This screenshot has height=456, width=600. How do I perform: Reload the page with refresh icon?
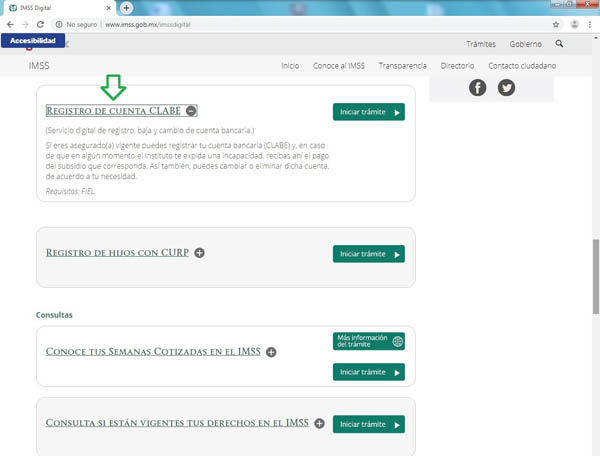pos(44,23)
